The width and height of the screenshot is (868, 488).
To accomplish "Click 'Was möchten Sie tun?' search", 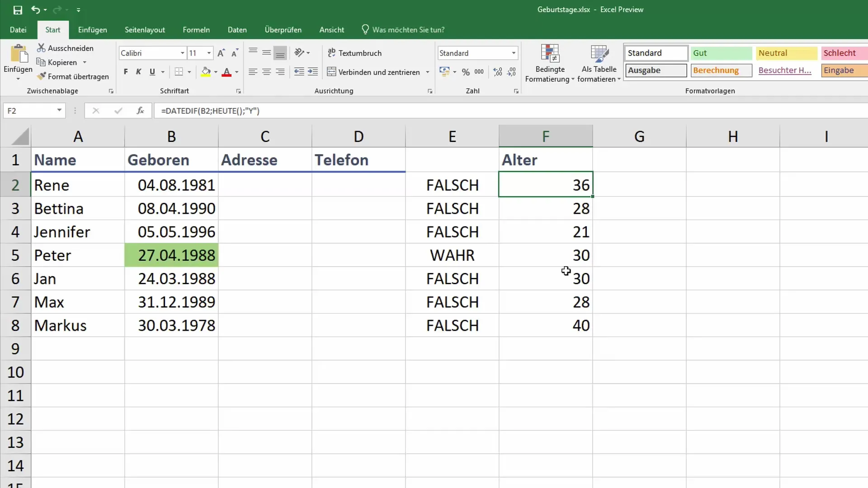I will [403, 30].
